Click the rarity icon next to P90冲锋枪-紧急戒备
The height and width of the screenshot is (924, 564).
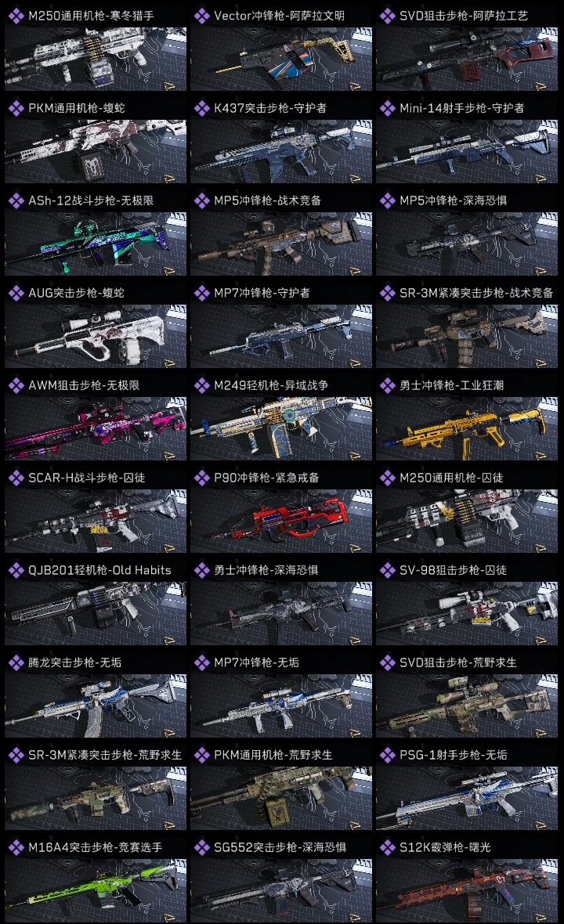point(201,478)
